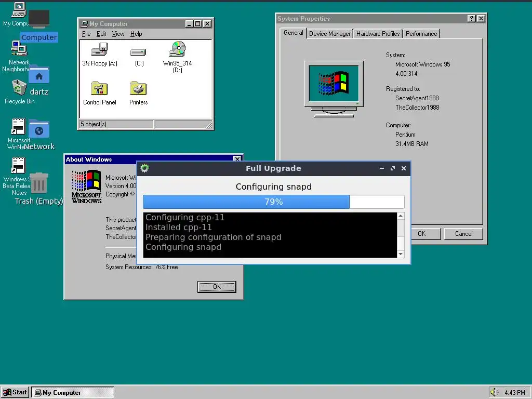532x399 pixels.
Task: Click the Windows monitor image in System Properties
Action: [x=334, y=89]
